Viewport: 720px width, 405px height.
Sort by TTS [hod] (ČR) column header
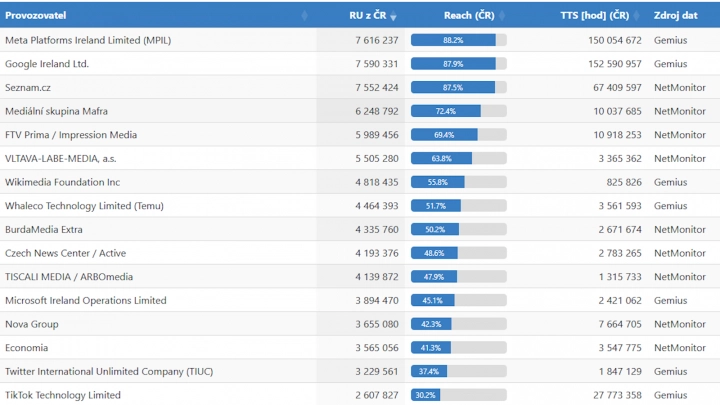point(595,15)
